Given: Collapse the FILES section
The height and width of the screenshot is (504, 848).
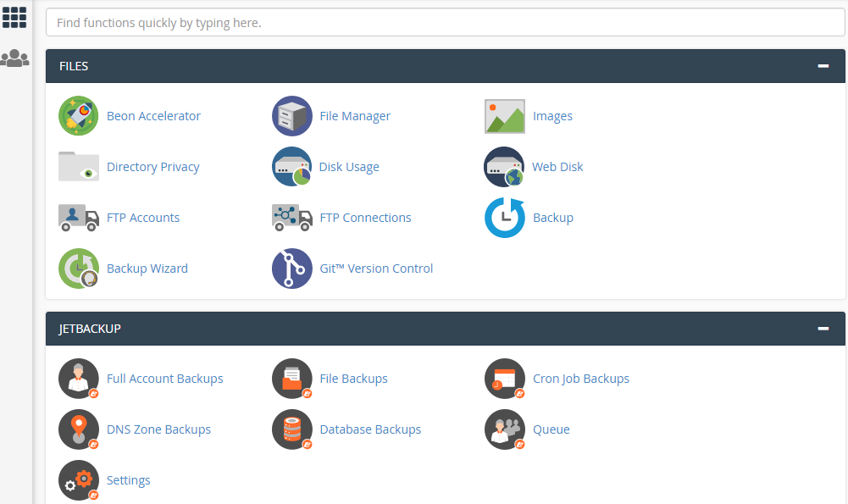Looking at the screenshot, I should tap(823, 66).
